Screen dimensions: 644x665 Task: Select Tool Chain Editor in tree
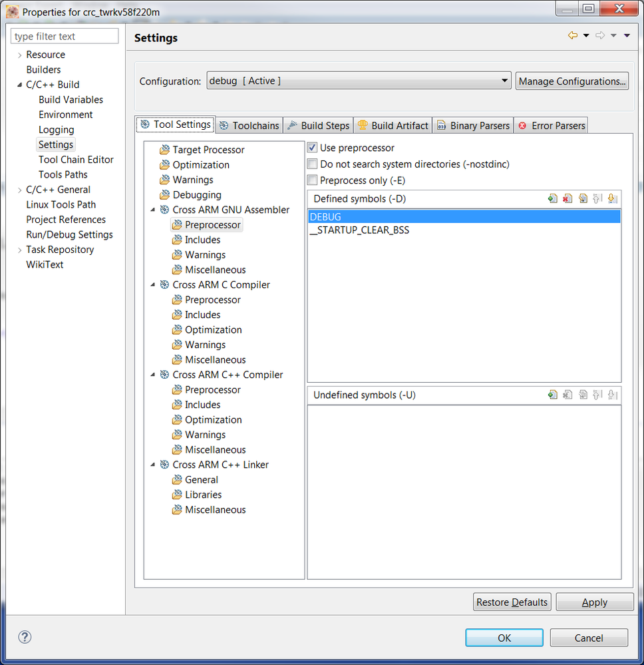76,160
